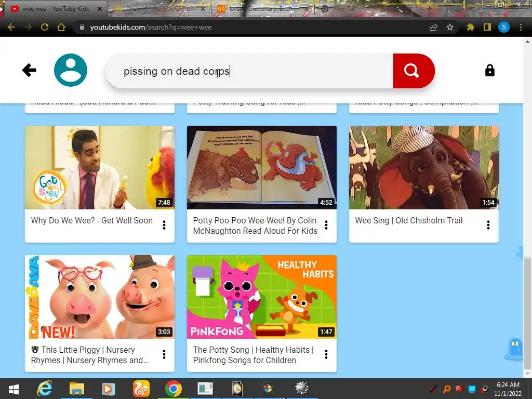The width and height of the screenshot is (532, 399).
Task: Open options menu for Why Do We Wee video
Action: [164, 225]
